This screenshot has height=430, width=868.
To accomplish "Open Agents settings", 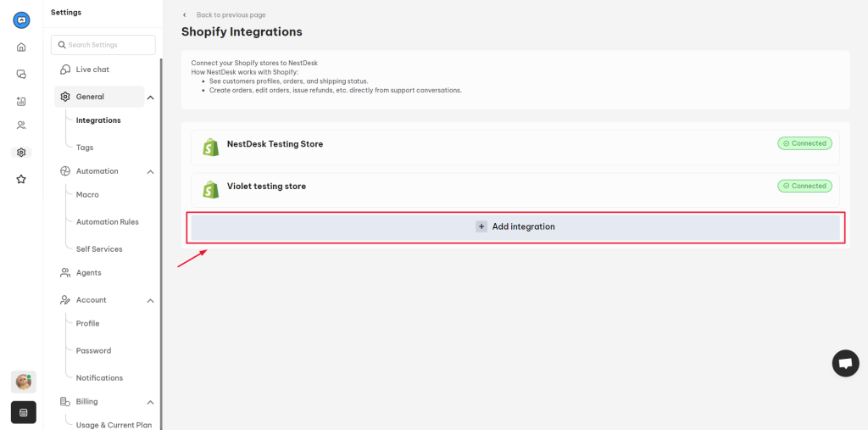I will (x=88, y=272).
